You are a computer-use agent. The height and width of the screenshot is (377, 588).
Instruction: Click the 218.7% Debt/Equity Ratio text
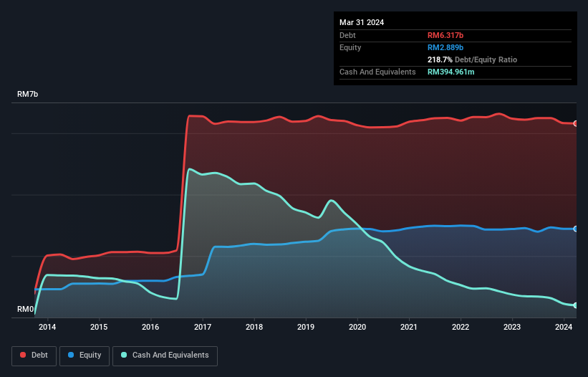point(472,59)
